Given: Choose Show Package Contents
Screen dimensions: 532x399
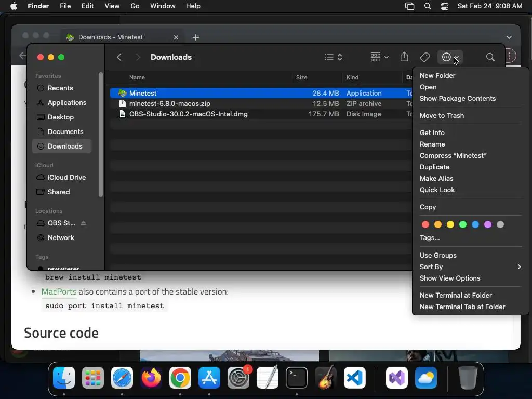Looking at the screenshot, I should (470, 98).
